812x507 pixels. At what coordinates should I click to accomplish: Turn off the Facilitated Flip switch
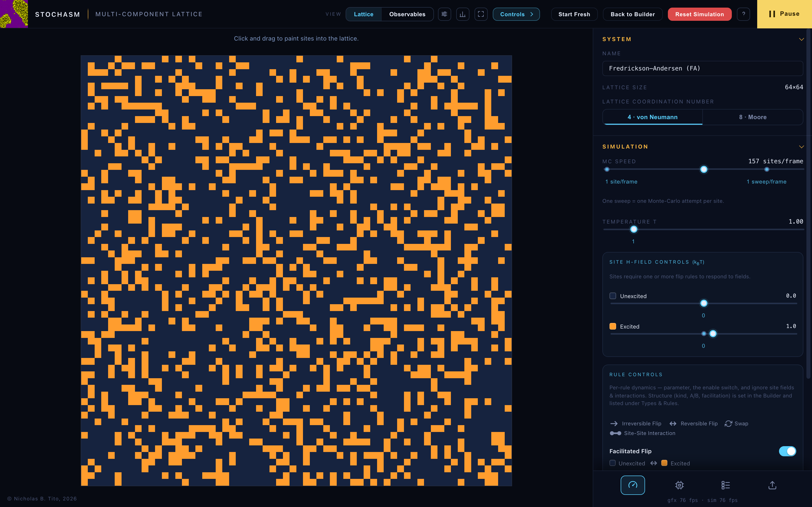(x=787, y=451)
